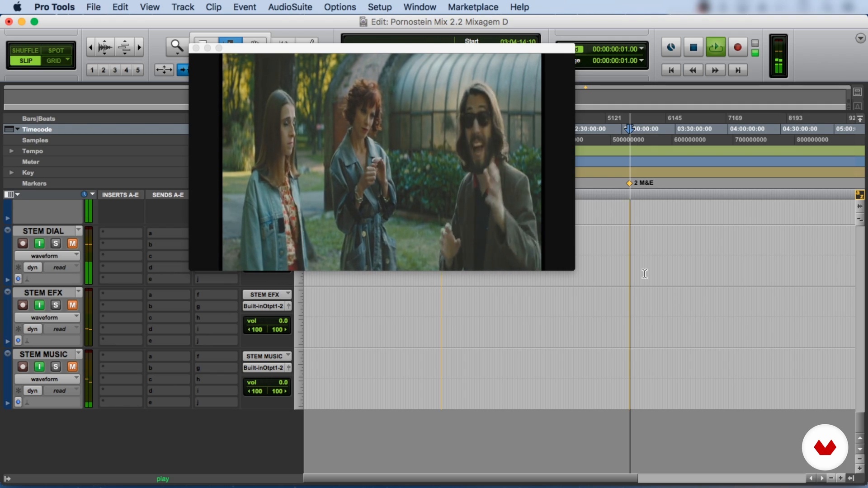Select zoom preset 5
The image size is (868, 488).
click(138, 70)
